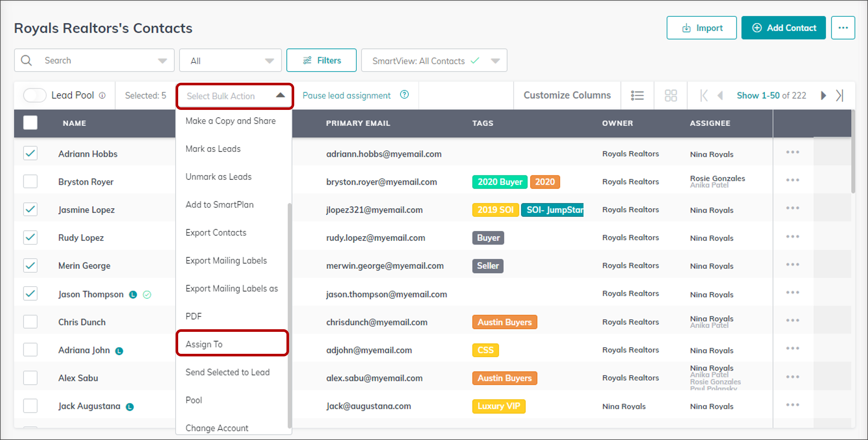Open row actions for Adriann Hobbs
This screenshot has height=440, width=868.
click(x=793, y=152)
